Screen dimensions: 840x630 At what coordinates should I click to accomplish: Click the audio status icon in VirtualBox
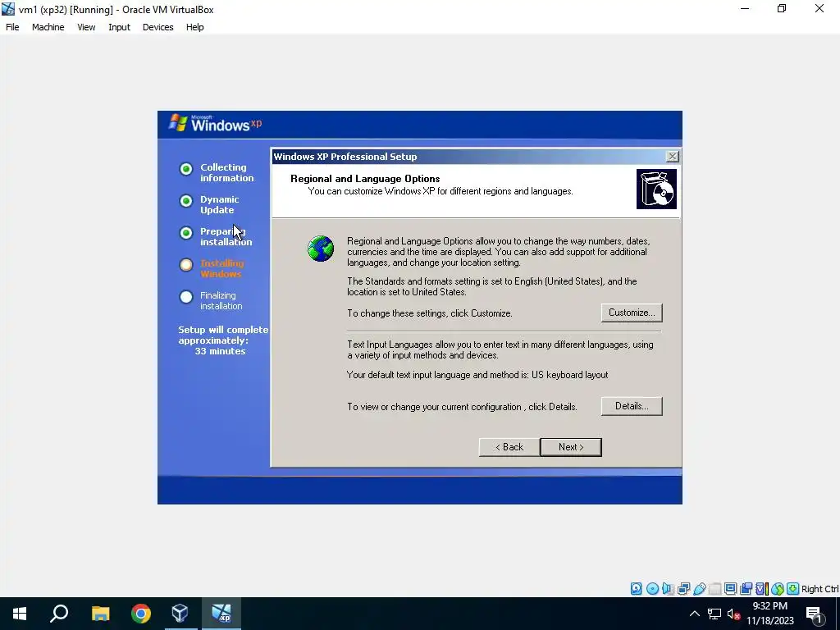(668, 589)
